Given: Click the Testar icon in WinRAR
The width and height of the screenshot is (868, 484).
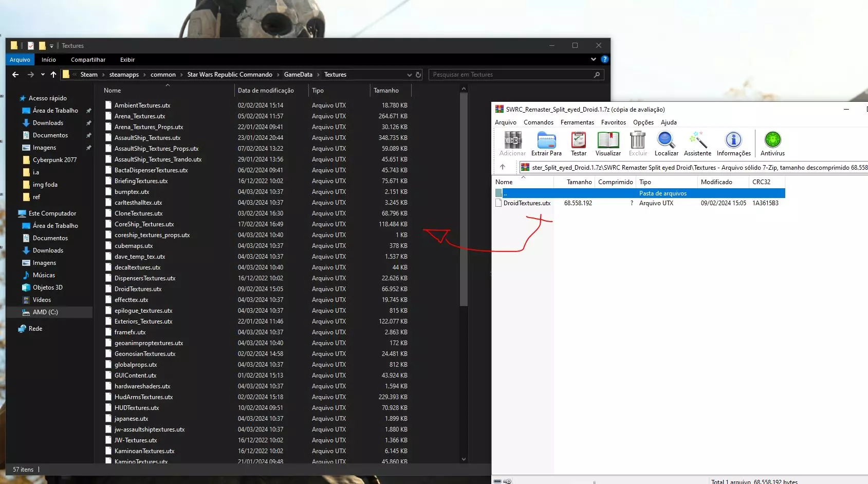Looking at the screenshot, I should click(x=579, y=144).
